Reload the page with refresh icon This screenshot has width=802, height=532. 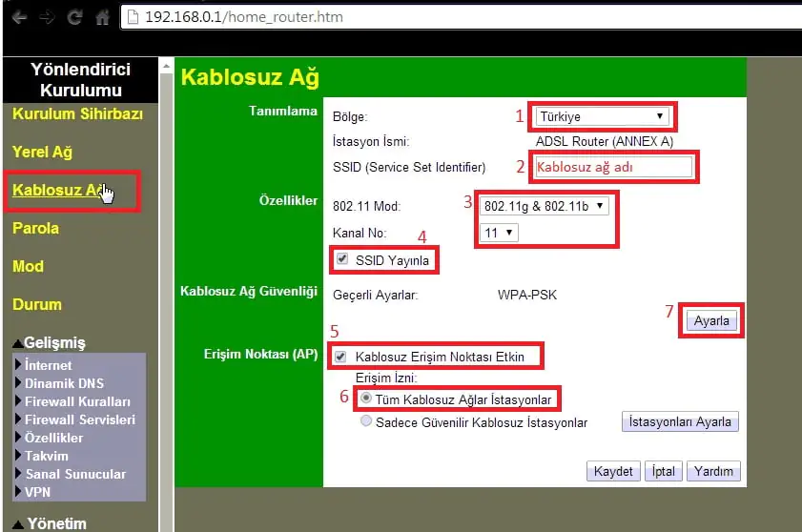click(x=74, y=17)
